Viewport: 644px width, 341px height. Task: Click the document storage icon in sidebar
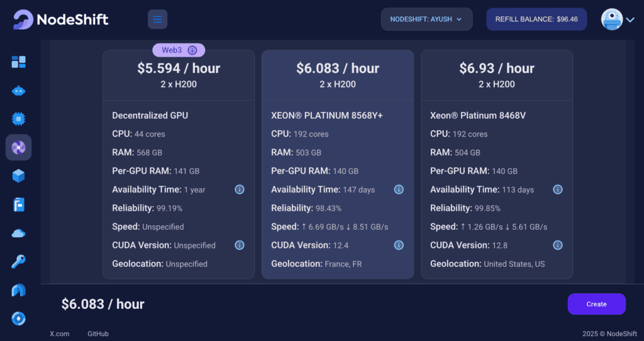coord(18,204)
